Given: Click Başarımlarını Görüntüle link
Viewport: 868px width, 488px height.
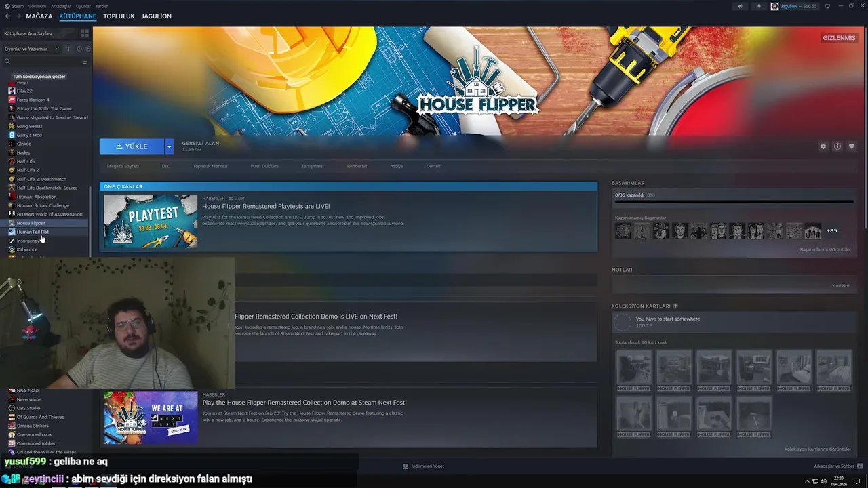Looking at the screenshot, I should click(825, 249).
